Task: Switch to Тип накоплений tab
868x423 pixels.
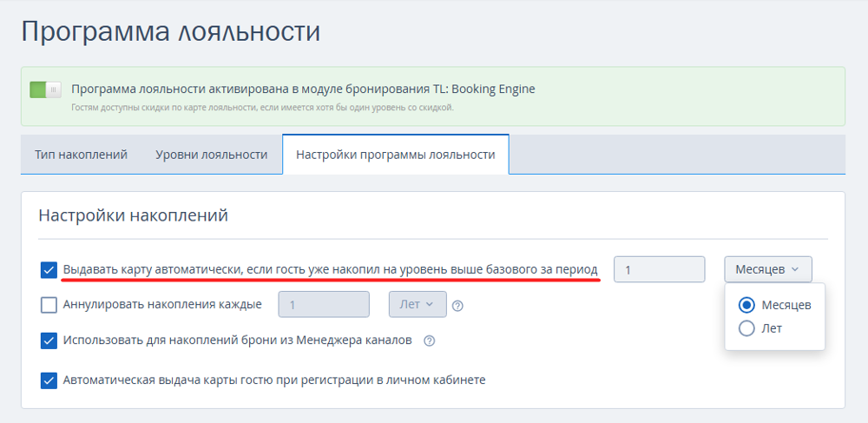Action: click(x=81, y=155)
